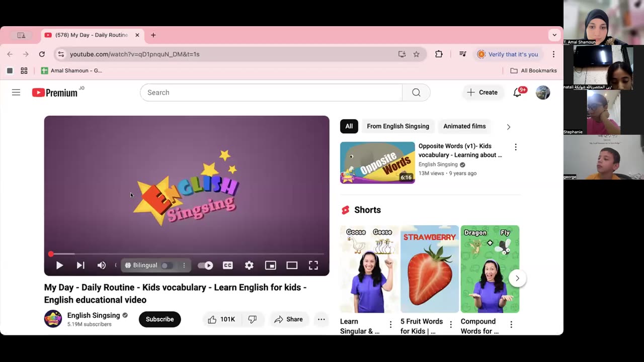
Task: Click the browser address bar URL
Action: (135, 54)
